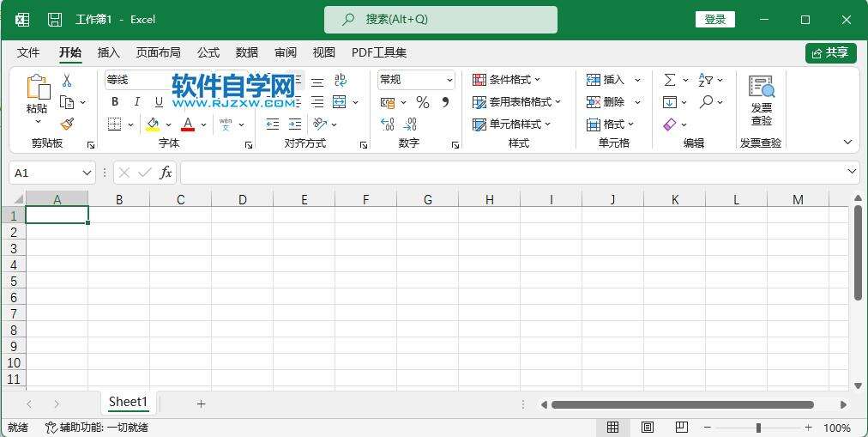The height and width of the screenshot is (437, 868).
Task: Click the Increase Indent icon
Action: click(295, 124)
